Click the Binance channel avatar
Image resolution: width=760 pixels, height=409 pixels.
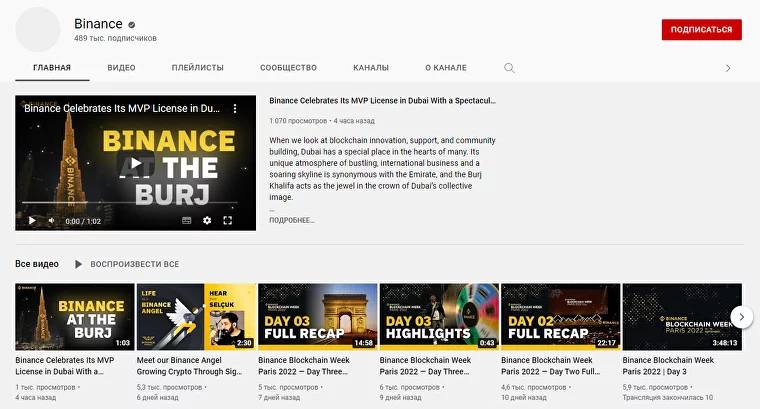pos(38,30)
